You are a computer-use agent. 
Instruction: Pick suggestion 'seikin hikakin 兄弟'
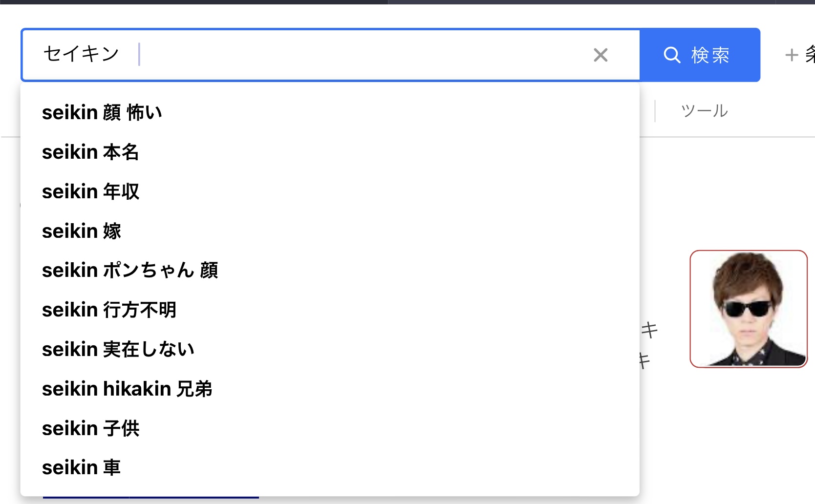point(330,389)
